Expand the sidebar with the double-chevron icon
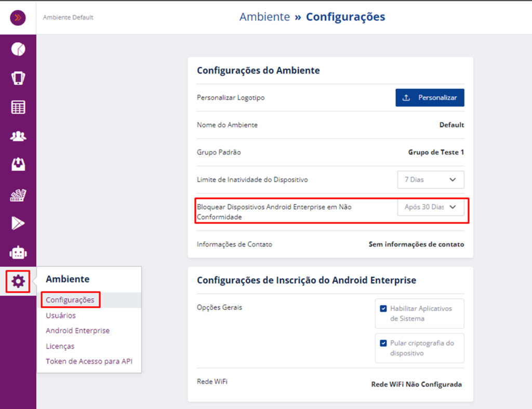This screenshot has height=409, width=532. point(18,18)
